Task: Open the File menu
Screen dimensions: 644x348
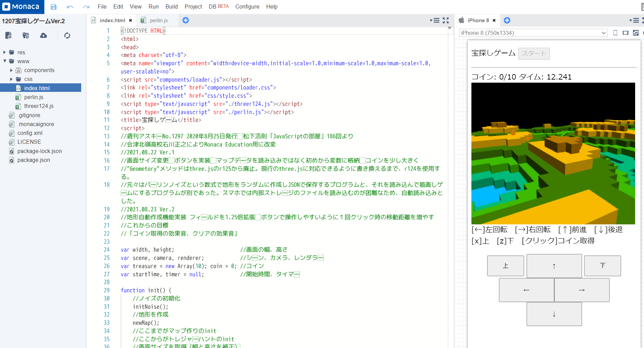Action: click(102, 6)
